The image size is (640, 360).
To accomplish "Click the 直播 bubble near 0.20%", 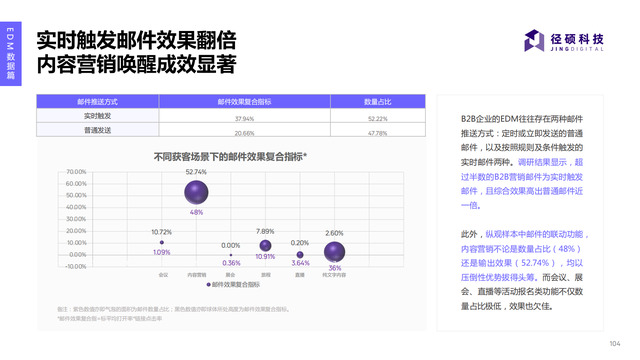I will [x=300, y=255].
